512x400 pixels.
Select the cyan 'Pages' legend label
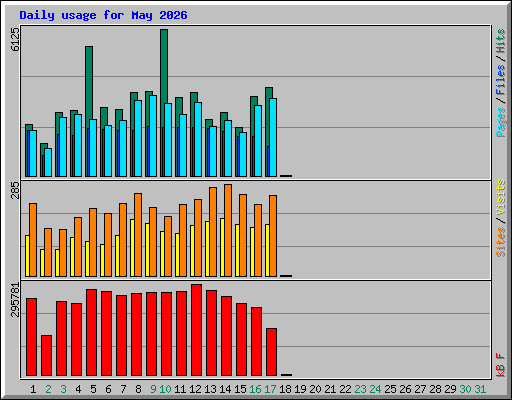click(500, 122)
